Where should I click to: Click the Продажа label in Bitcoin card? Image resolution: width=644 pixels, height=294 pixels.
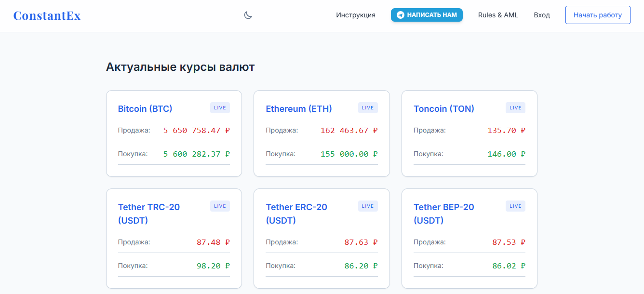134,130
